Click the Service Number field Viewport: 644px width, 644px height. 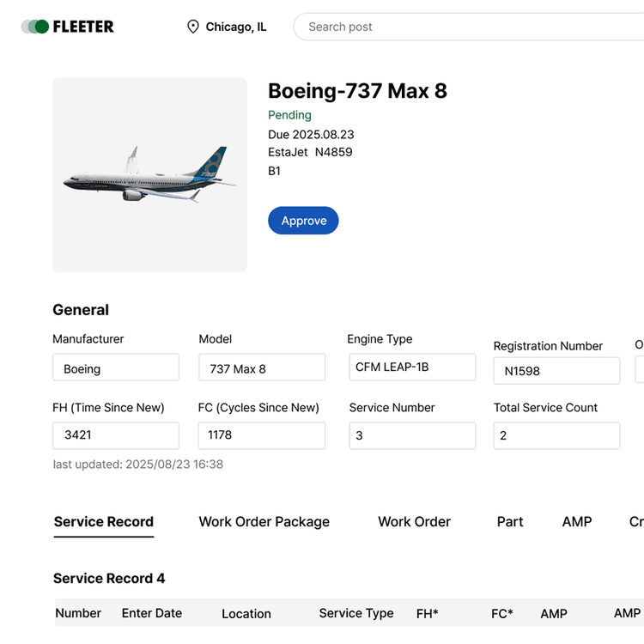(x=411, y=435)
